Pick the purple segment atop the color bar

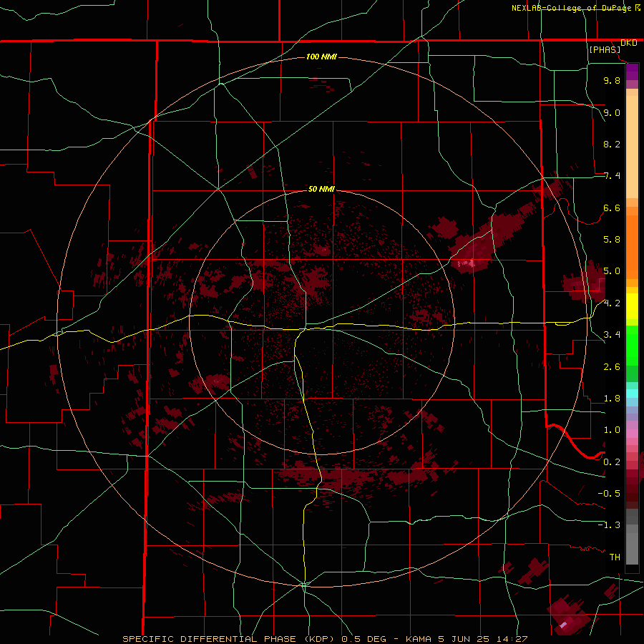[632, 72]
